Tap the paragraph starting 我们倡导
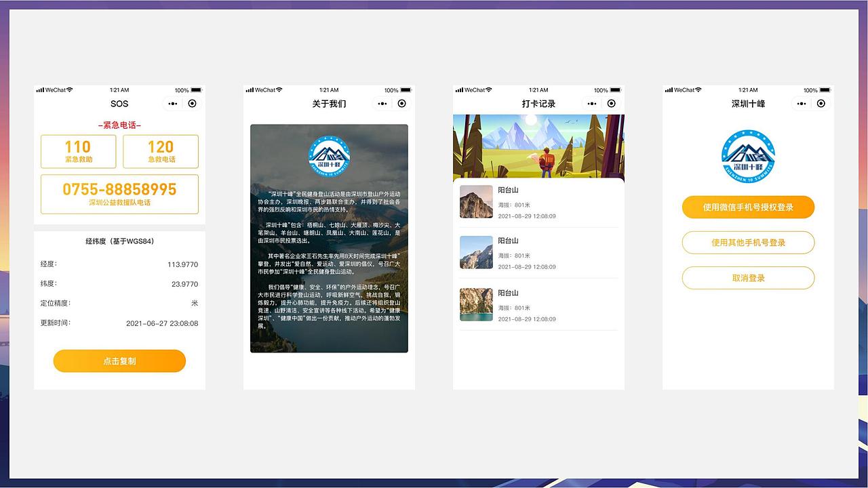868x488 pixels. (329, 306)
